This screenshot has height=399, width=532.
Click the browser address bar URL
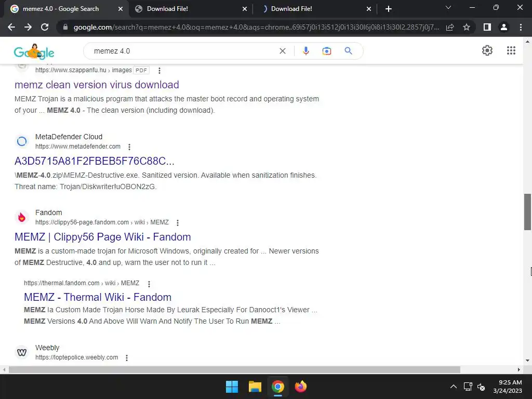point(256,27)
